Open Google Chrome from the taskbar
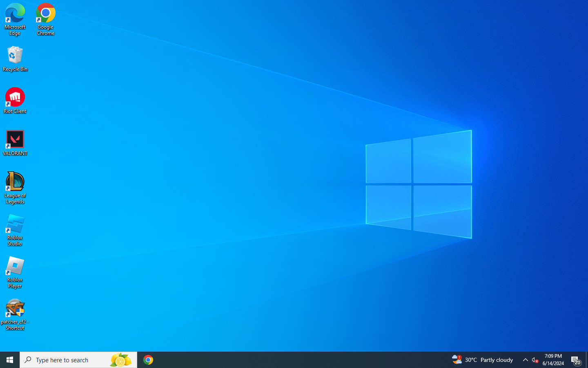Image resolution: width=588 pixels, height=368 pixels. pos(148,360)
